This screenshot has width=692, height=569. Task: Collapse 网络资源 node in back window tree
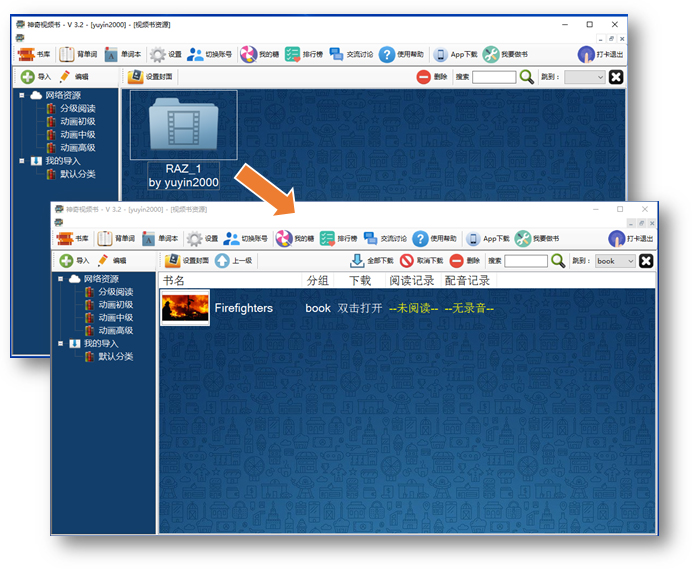coord(22,95)
